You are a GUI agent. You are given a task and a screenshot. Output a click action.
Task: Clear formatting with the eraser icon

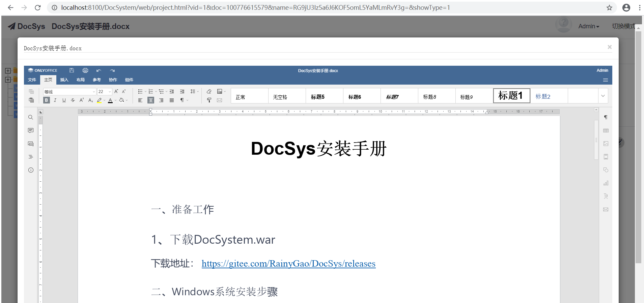coord(209,91)
